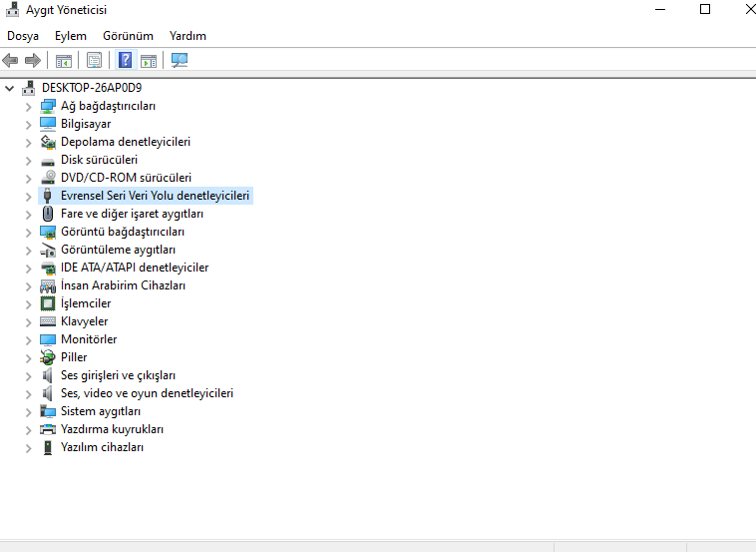This screenshot has height=552, width=756.
Task: Click the mouse icon of Fare ve diğer işaret aygıtları
Action: pyautogui.click(x=48, y=214)
